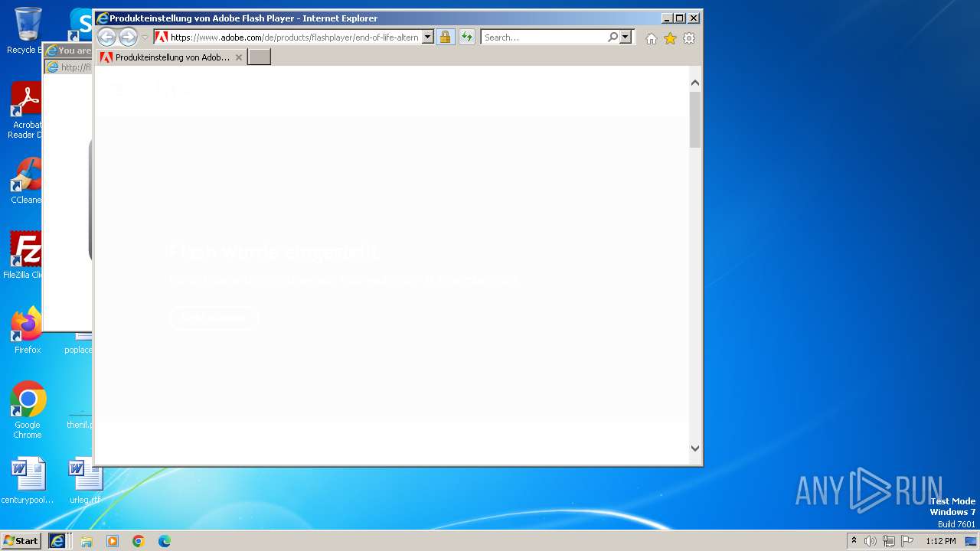The image size is (980, 551).
Task: Open Chrome from the taskbar
Action: click(139, 541)
